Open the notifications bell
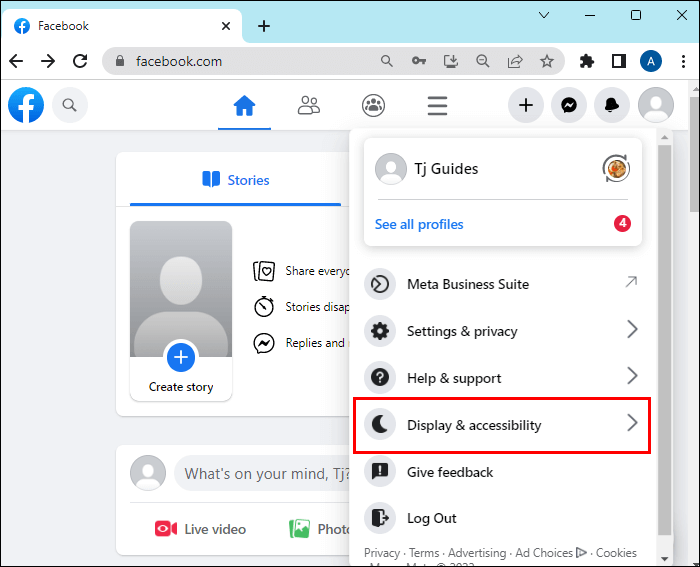Viewport: 700px width, 567px height. point(612,105)
